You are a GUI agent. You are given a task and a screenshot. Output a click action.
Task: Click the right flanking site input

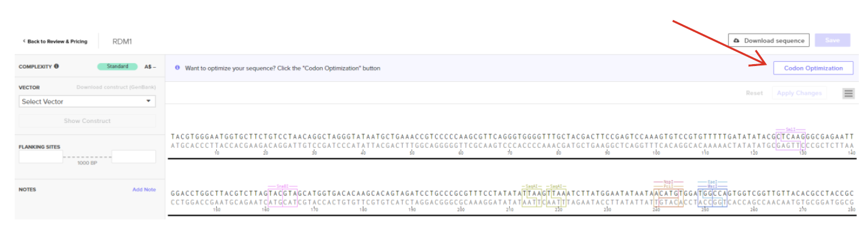(133, 156)
